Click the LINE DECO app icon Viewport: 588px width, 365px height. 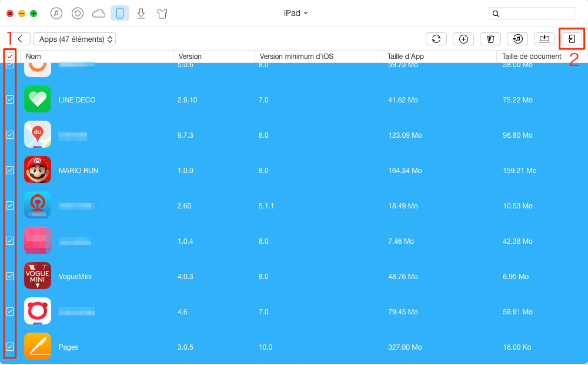pos(38,99)
